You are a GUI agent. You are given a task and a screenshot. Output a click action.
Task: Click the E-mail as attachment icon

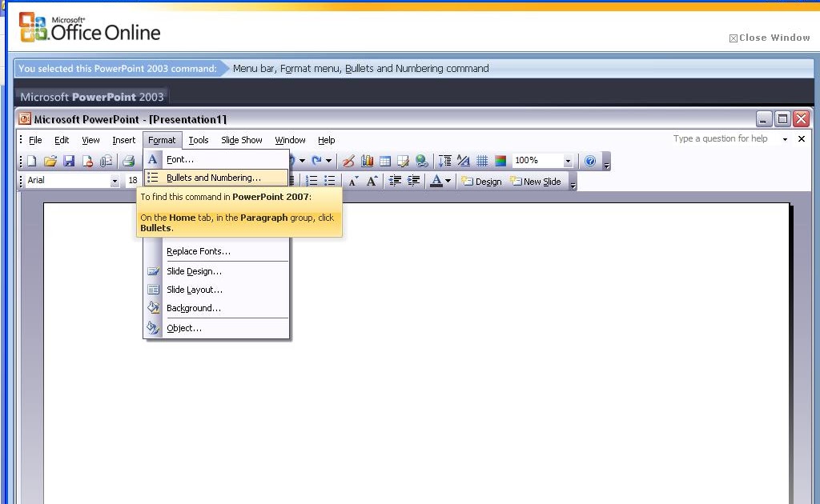click(107, 161)
